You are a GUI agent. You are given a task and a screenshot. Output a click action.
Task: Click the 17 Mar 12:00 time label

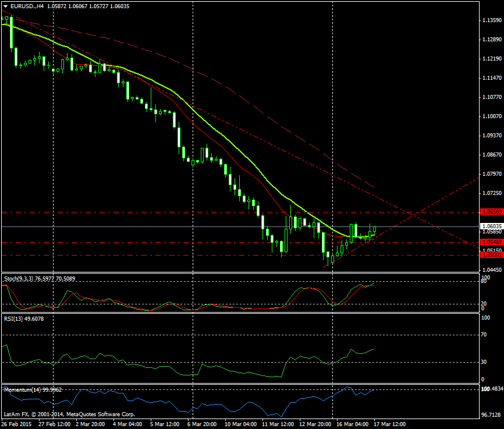(391, 424)
